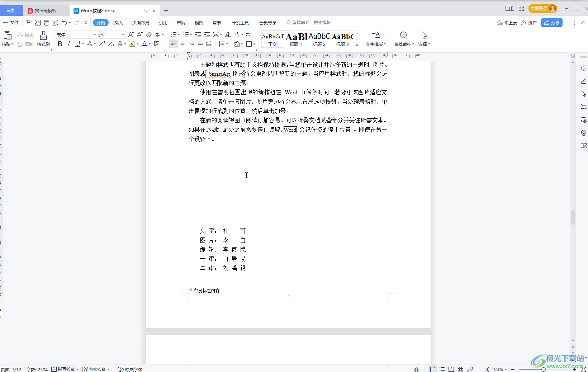The image size is (588, 372).
Task: Click the yellow highlight color swatch
Action: [x=132, y=44]
